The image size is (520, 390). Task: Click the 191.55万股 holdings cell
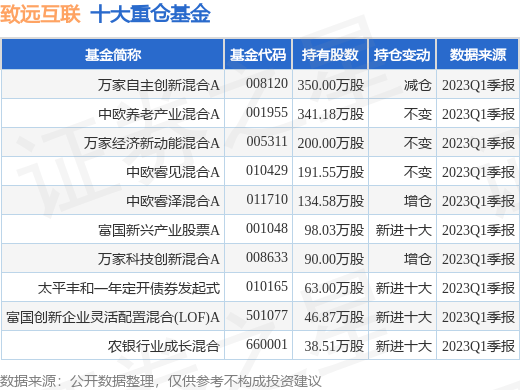331,172
